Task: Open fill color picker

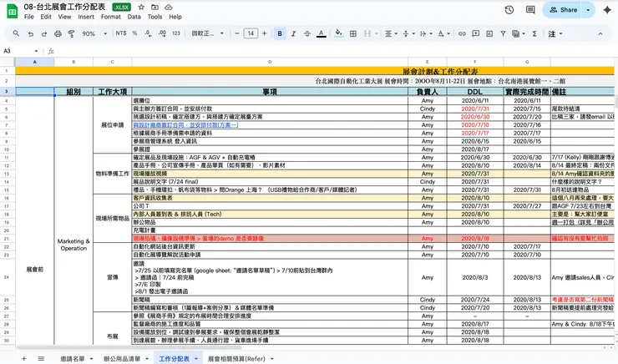Action: (338, 34)
